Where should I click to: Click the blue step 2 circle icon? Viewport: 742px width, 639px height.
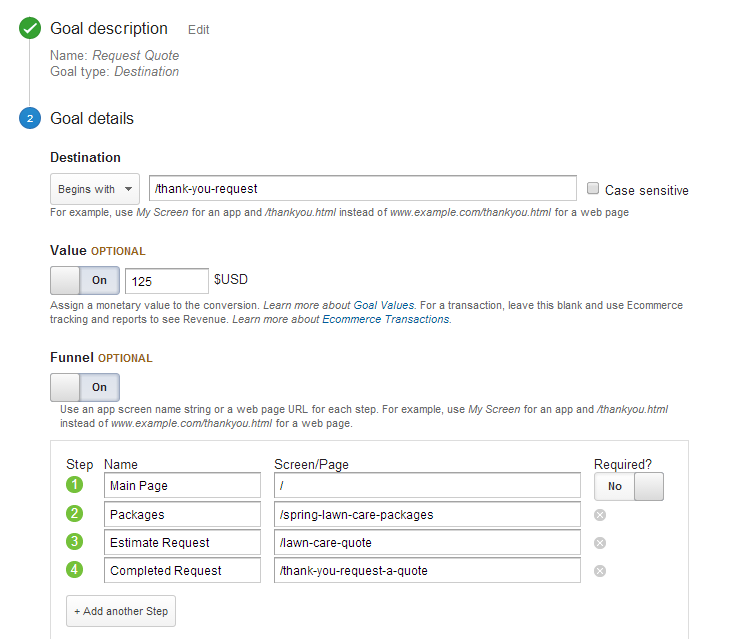pos(30,118)
